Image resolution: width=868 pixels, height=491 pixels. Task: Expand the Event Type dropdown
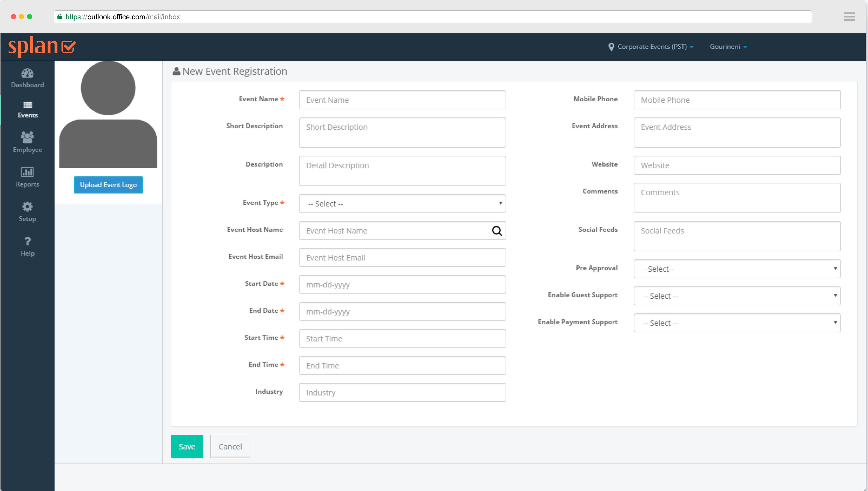402,203
